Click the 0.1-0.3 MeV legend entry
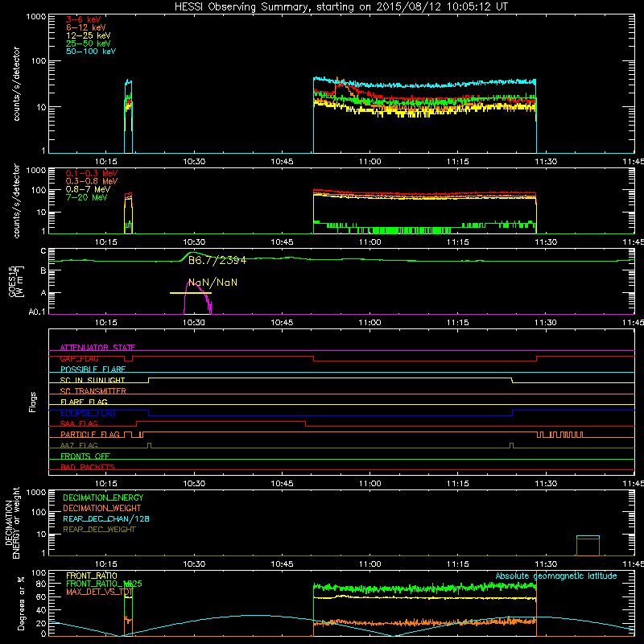 tap(92, 173)
